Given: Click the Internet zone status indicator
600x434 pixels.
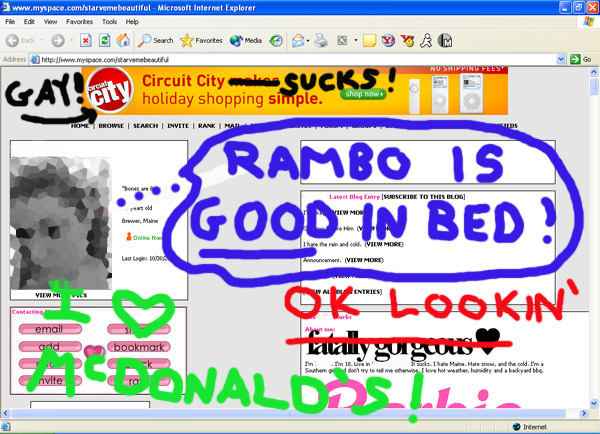Looking at the screenshot, I should tap(530, 427).
